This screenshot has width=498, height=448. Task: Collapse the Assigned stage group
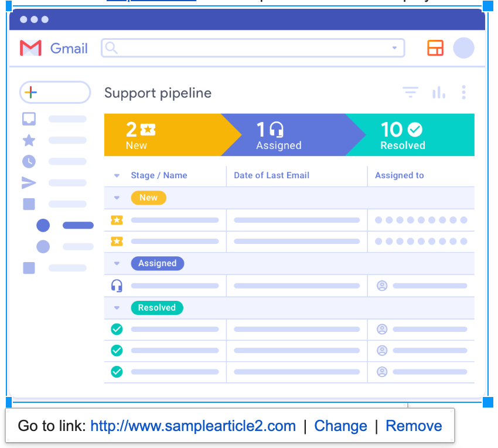point(117,263)
